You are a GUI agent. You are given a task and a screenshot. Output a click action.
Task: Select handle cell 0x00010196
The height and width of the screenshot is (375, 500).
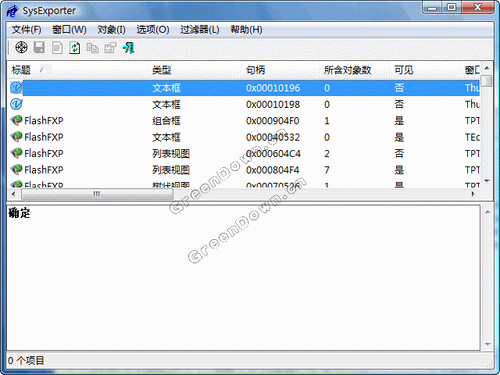[x=273, y=88]
